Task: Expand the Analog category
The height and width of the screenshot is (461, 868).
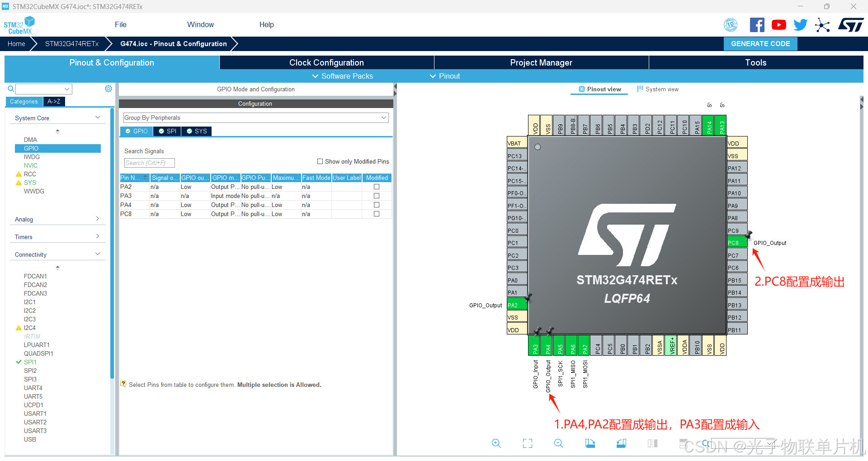Action: (x=57, y=219)
